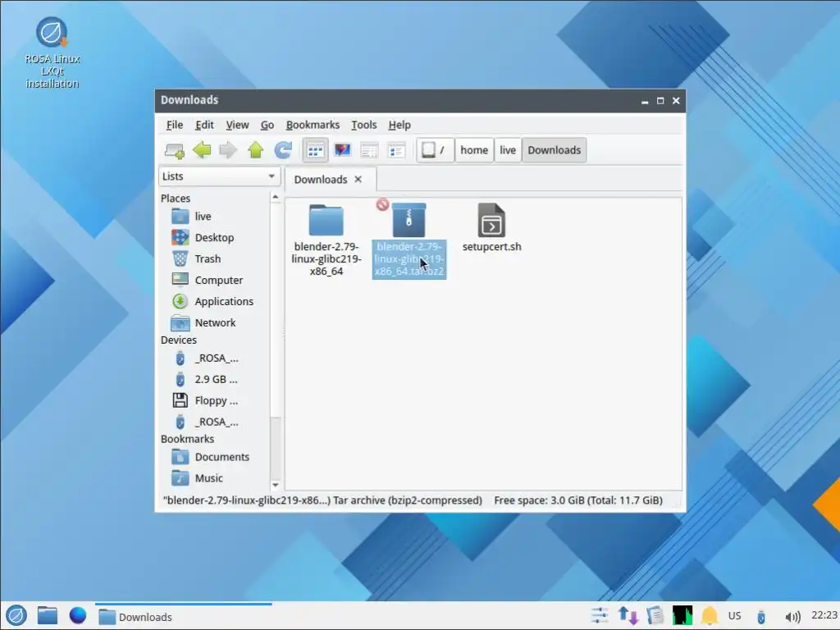Click sidebar scrollbar down arrow

click(276, 486)
